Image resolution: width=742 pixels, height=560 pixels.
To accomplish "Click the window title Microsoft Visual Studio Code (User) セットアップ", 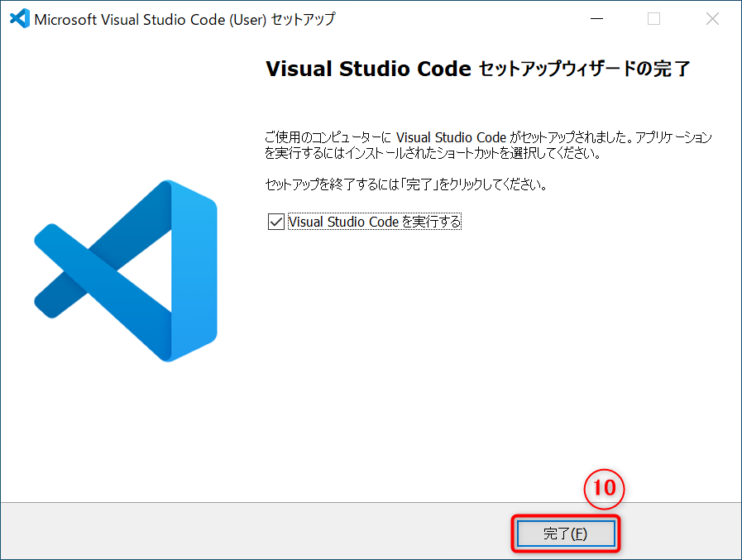I will pyautogui.click(x=184, y=19).
